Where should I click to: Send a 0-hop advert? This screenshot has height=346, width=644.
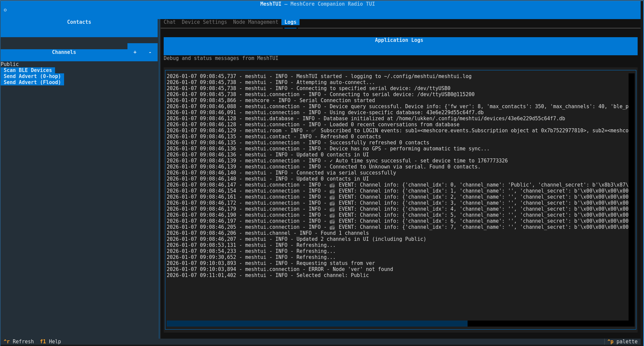pyautogui.click(x=32, y=76)
